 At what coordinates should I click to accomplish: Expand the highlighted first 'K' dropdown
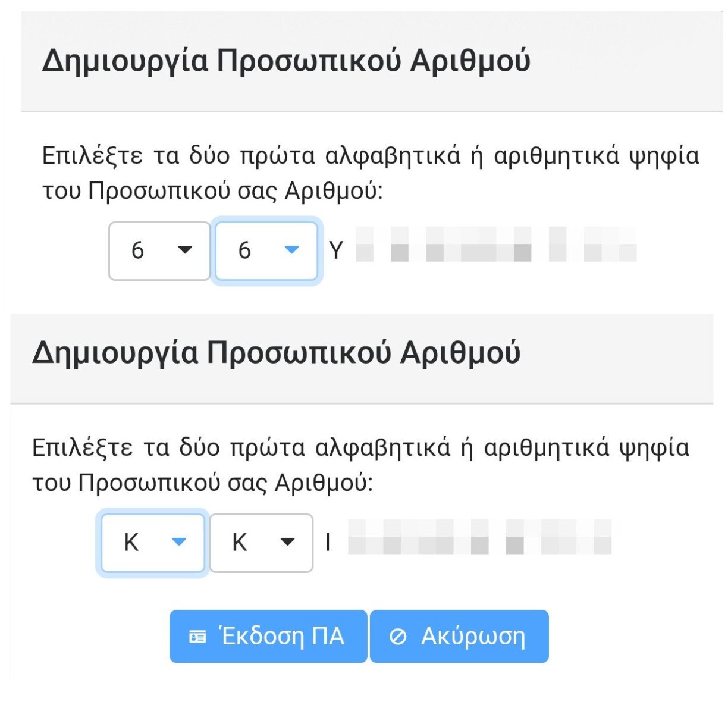tap(153, 543)
